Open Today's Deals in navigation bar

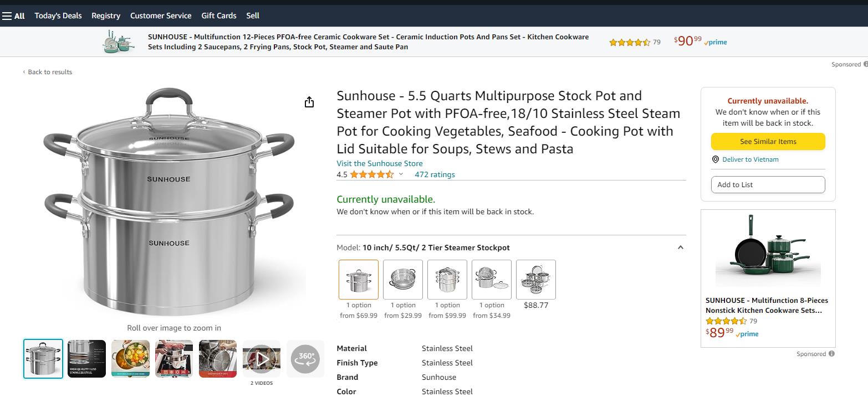58,16
